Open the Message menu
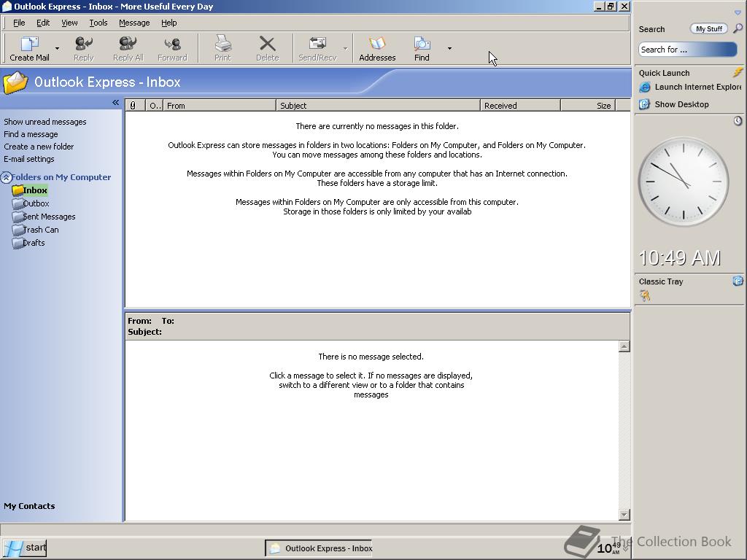747x560 pixels. pos(134,23)
